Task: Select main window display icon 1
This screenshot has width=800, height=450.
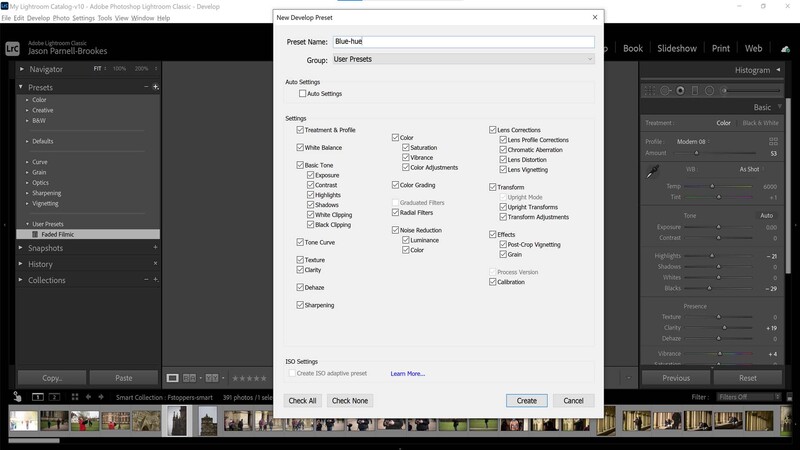Action: coord(38,396)
